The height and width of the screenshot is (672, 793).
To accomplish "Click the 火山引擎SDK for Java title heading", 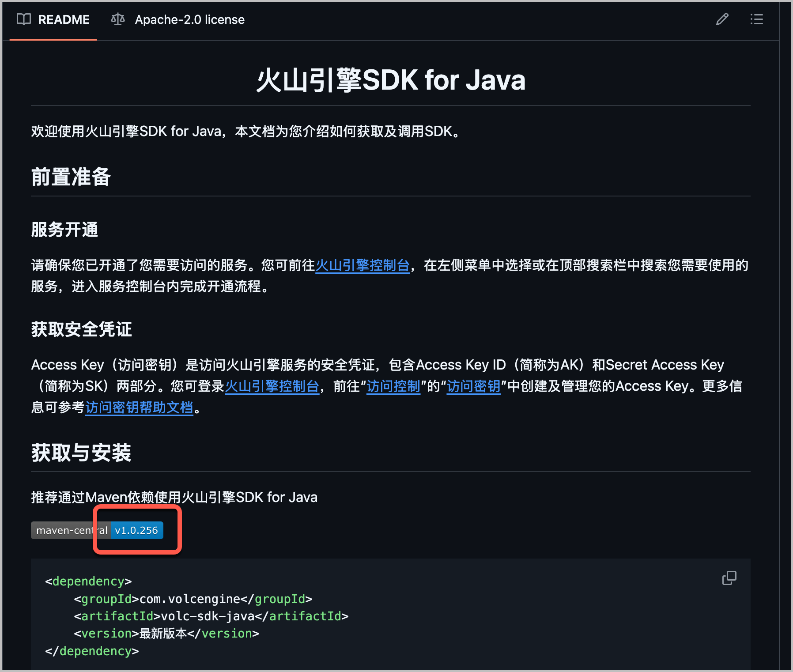I will coord(391,80).
